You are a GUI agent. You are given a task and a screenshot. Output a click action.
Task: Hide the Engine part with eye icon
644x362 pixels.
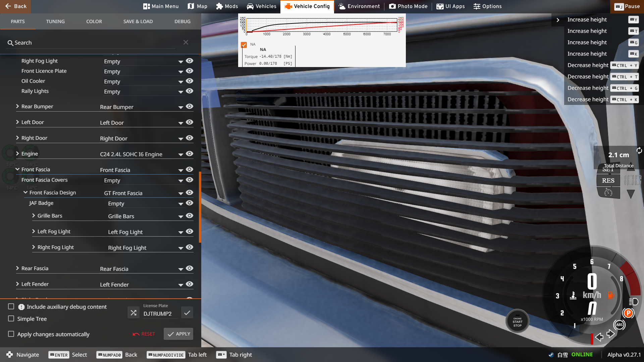pyautogui.click(x=190, y=154)
